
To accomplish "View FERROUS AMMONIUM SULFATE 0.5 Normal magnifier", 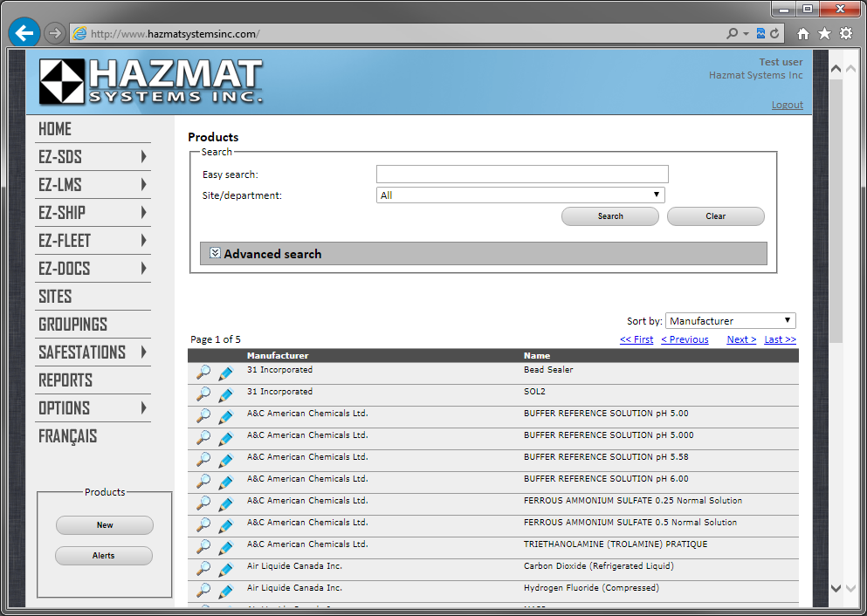I will coord(203,525).
